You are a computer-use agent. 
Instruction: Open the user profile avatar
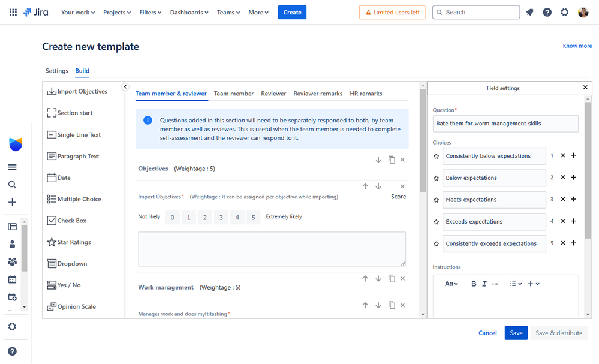click(583, 12)
